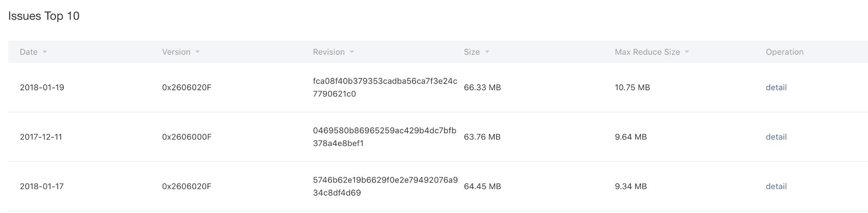
Task: Sort table by Revision header
Action: click(329, 52)
